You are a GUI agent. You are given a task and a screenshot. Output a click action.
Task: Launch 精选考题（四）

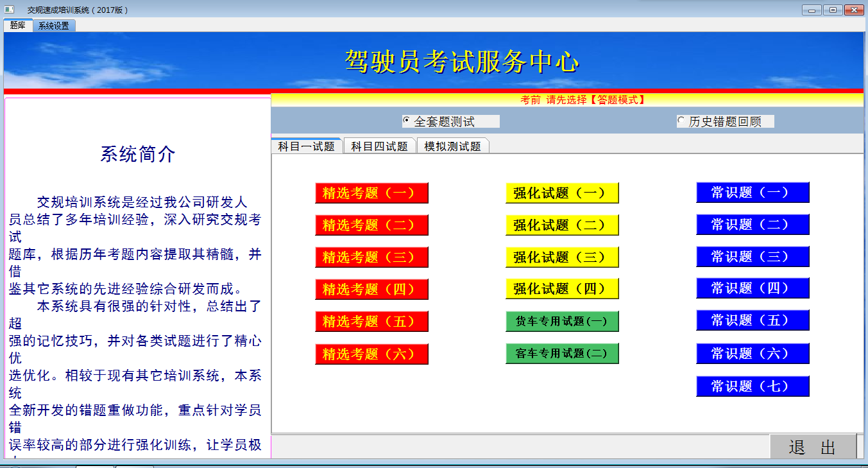click(371, 289)
